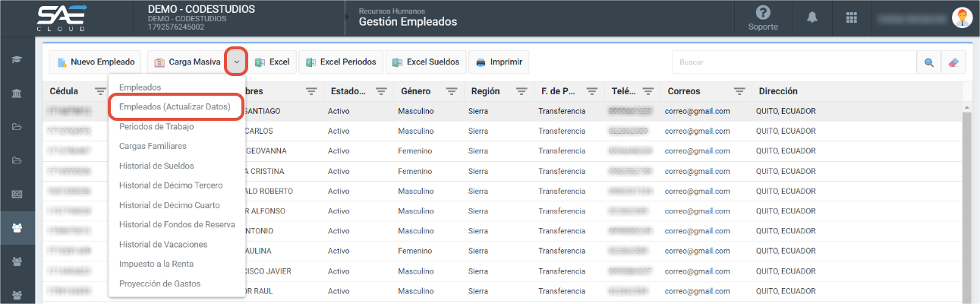
Task: Open the graduation cap sidebar section
Action: 17,59
